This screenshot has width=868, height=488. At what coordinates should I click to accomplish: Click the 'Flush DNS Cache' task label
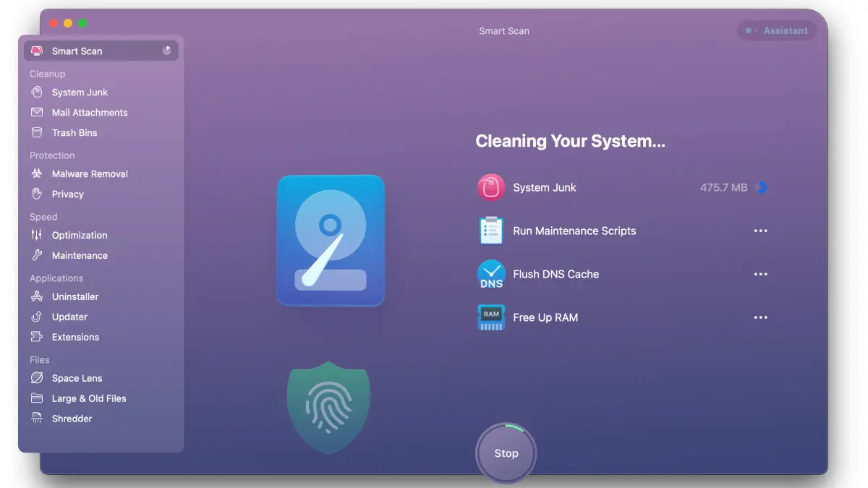click(x=556, y=274)
